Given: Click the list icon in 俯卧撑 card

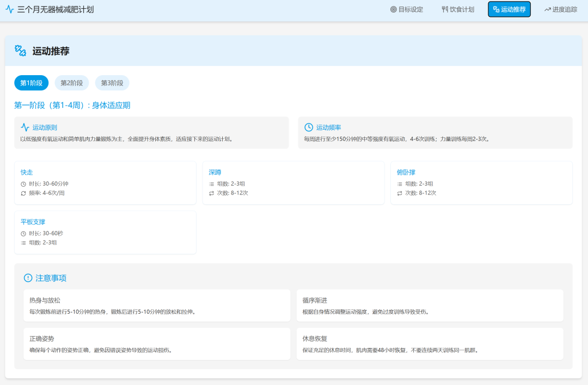Looking at the screenshot, I should point(400,184).
